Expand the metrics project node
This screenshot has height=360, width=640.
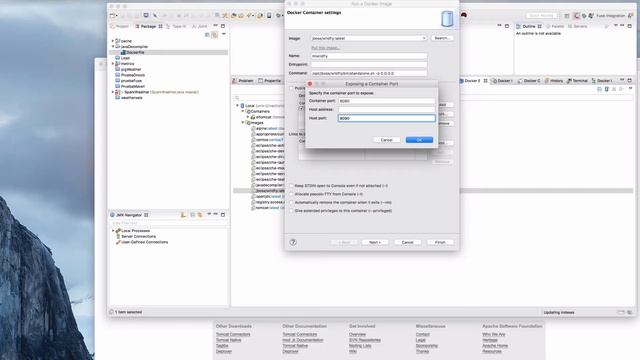[113, 64]
